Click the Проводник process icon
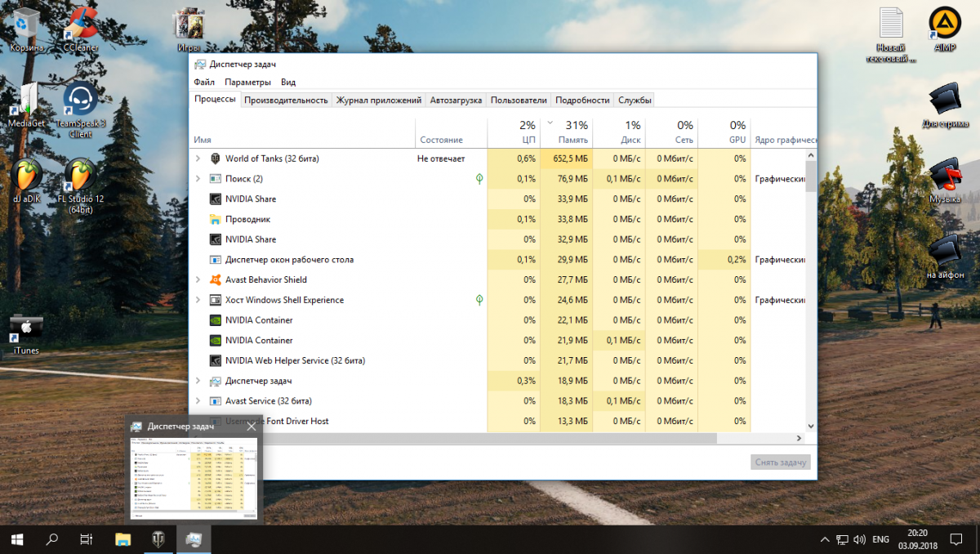 pos(216,219)
